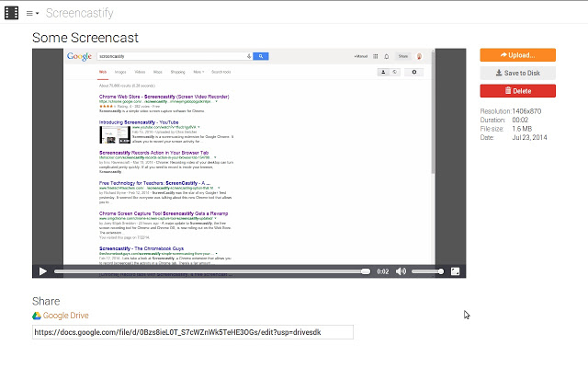Image resolution: width=588 pixels, height=368 pixels.
Task: Select the Images tab in search results
Action: (120, 72)
